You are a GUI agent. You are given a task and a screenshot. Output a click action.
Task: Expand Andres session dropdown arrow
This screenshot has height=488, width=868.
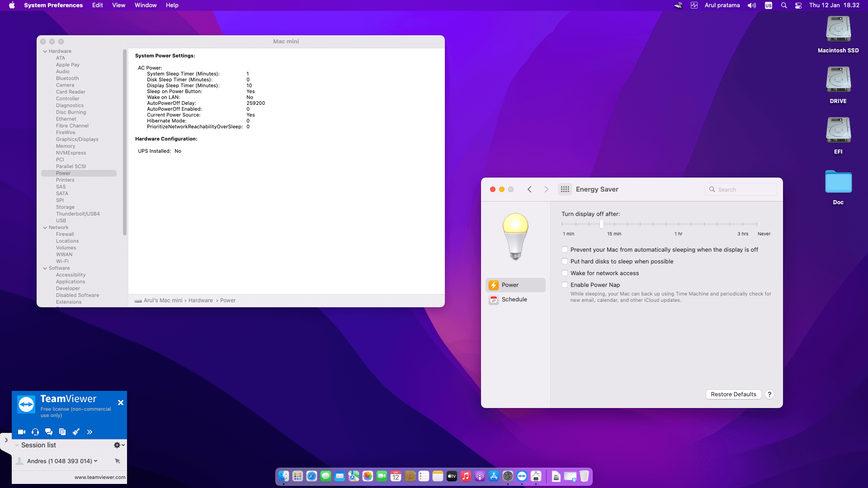click(x=95, y=461)
